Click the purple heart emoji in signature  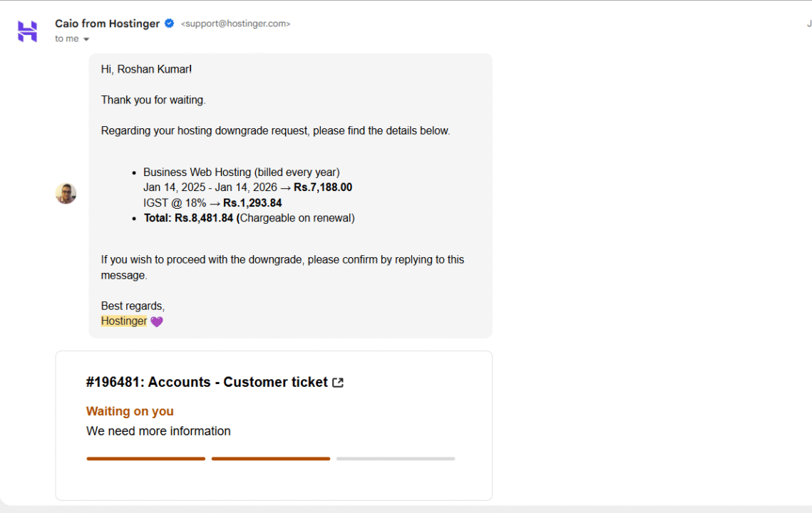pos(157,321)
